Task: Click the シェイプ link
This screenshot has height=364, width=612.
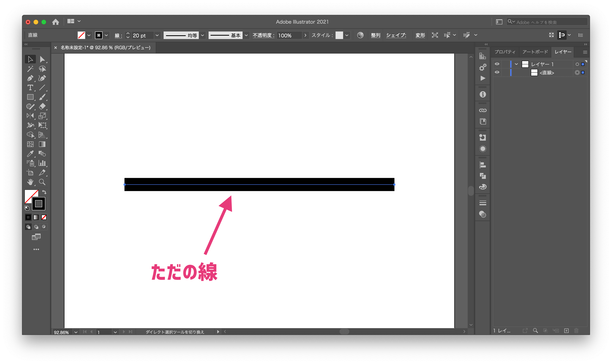Action: click(396, 35)
